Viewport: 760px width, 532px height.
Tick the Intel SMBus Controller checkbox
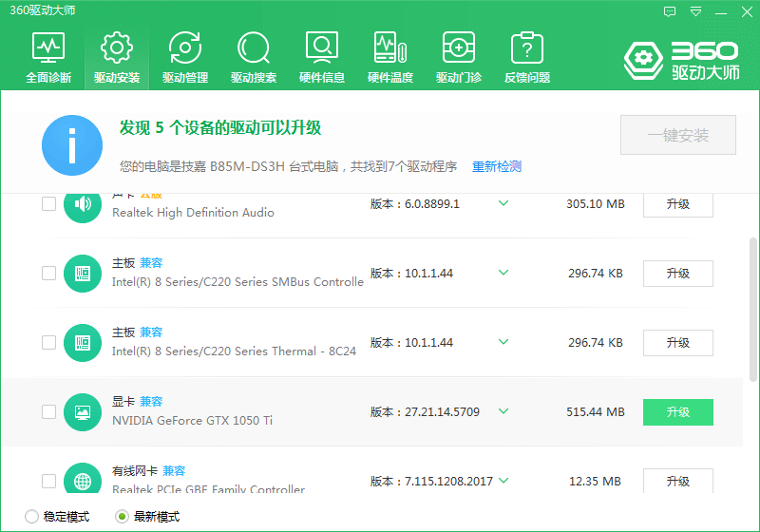pyautogui.click(x=48, y=274)
